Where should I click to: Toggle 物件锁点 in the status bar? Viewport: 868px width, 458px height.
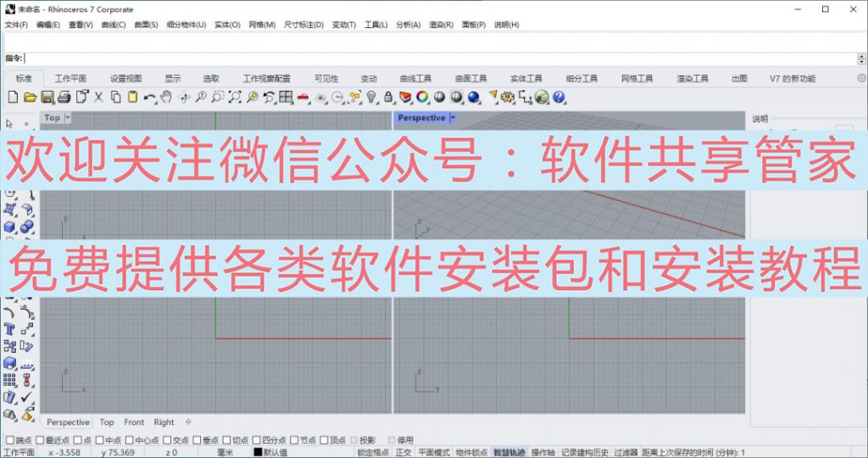[471, 452]
